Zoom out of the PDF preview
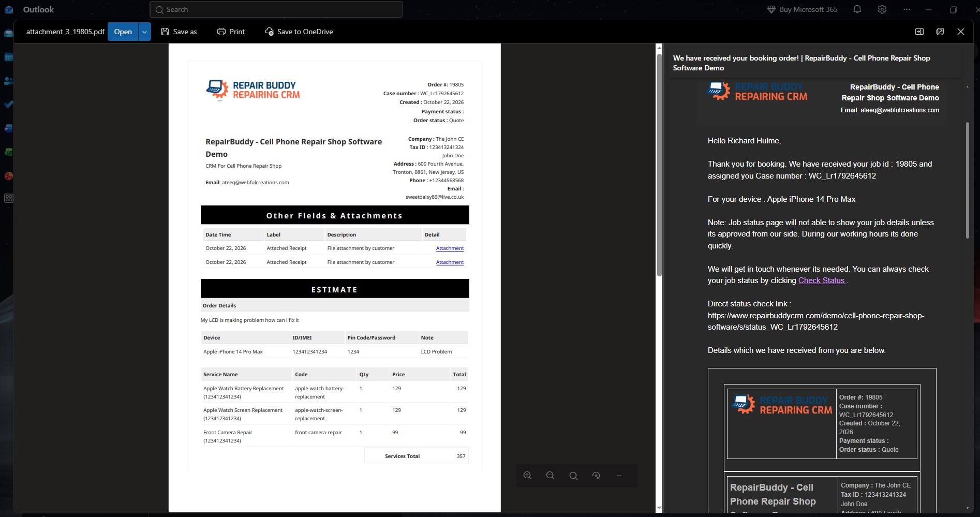The image size is (980, 517). coord(550,476)
